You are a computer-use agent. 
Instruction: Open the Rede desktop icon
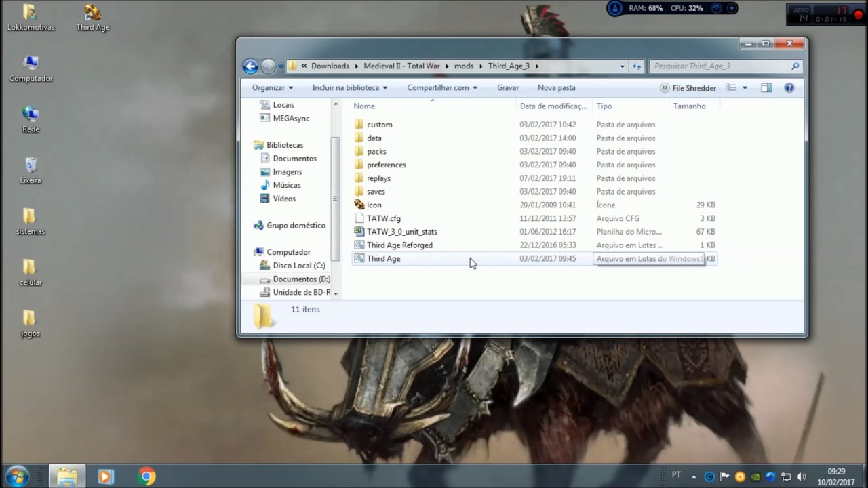click(x=31, y=120)
